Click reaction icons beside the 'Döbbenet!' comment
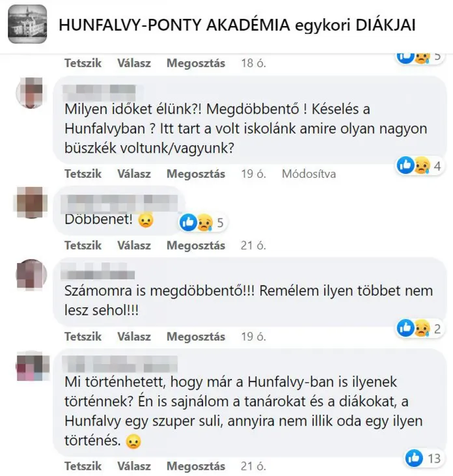Image resolution: width=453 pixels, height=476 pixels. tap(202, 223)
